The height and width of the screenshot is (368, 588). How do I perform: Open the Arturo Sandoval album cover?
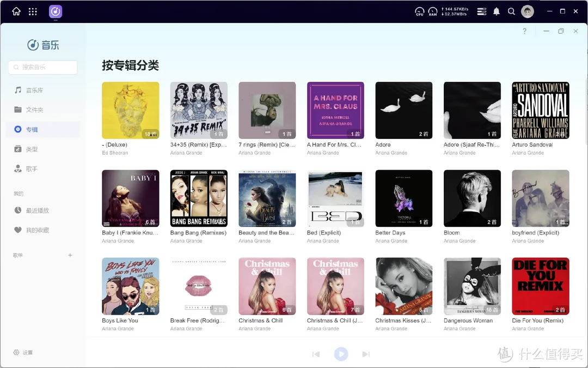pos(541,110)
